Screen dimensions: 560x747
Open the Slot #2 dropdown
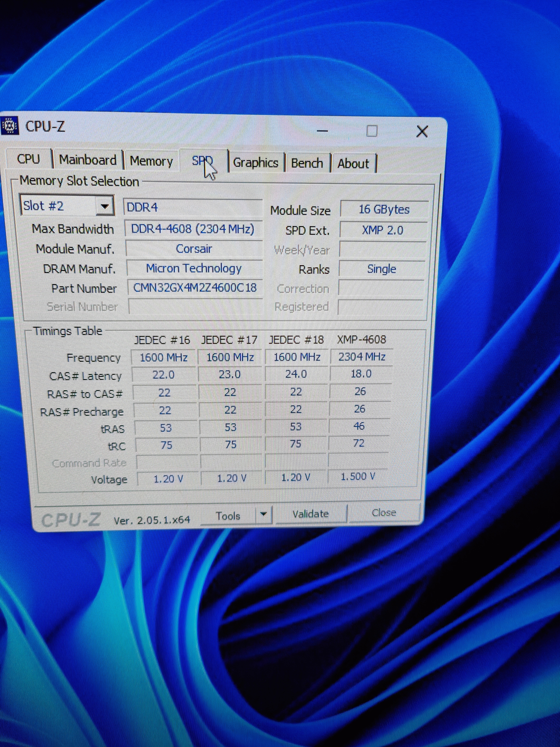click(x=105, y=206)
